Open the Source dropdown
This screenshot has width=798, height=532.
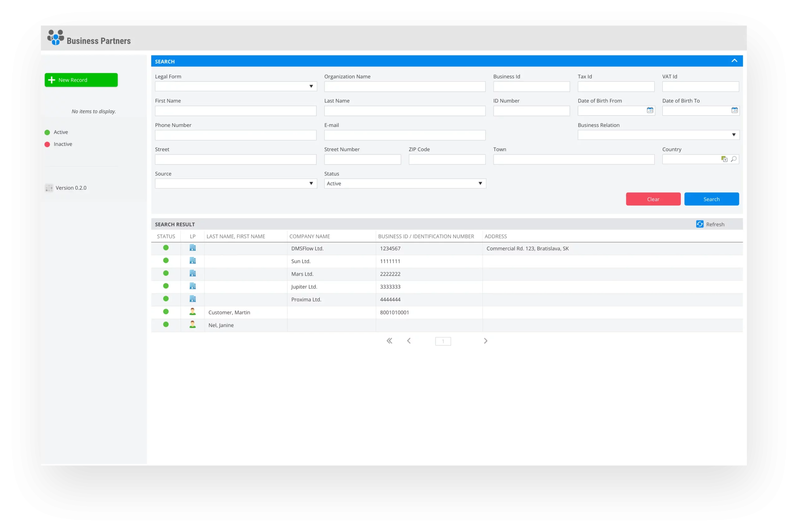(236, 184)
